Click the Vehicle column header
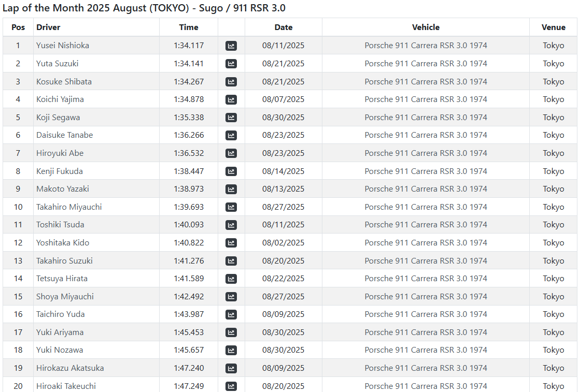 426,27
